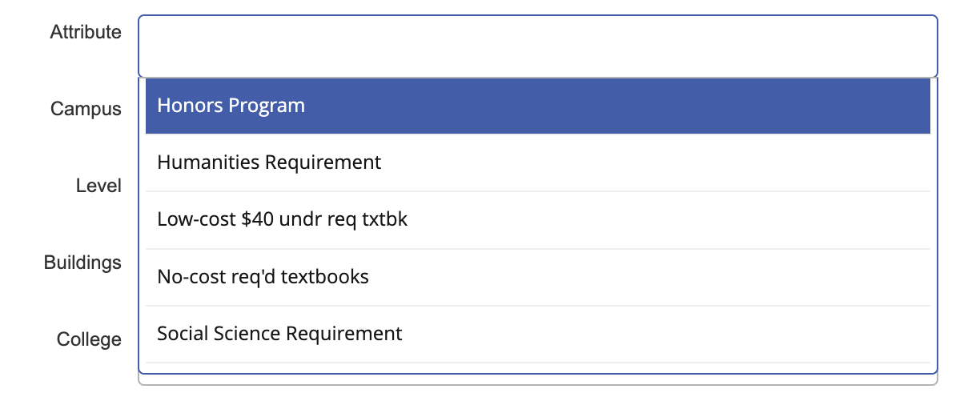Image resolution: width=980 pixels, height=397 pixels.
Task: Click inside the Attribute search field
Action: (536, 46)
